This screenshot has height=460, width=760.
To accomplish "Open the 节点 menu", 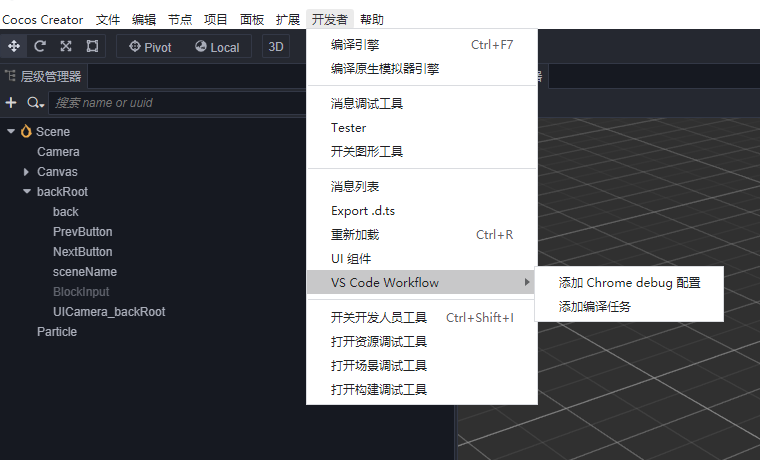I will (x=180, y=19).
